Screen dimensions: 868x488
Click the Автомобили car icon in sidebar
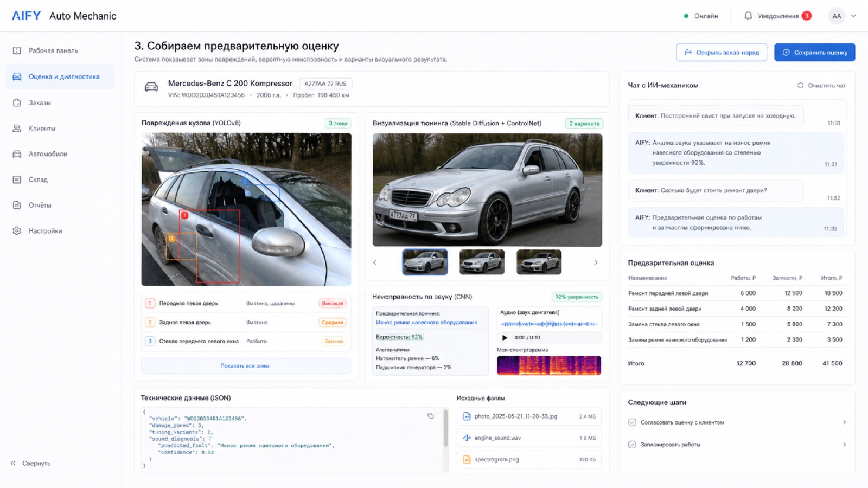pyautogui.click(x=17, y=154)
